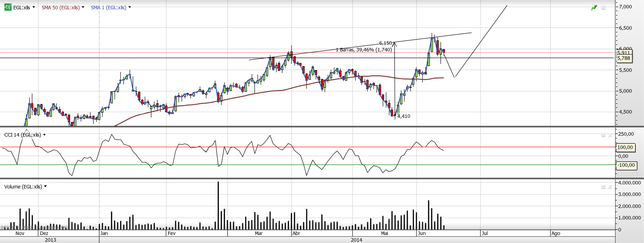Click the Abr label on time axis
This screenshot has height=243, width=644.
[x=297, y=233]
